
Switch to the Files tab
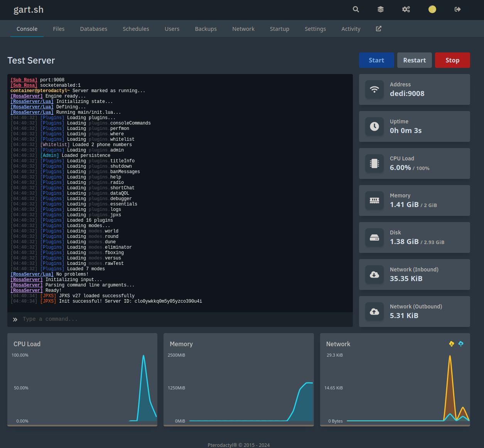click(x=59, y=29)
